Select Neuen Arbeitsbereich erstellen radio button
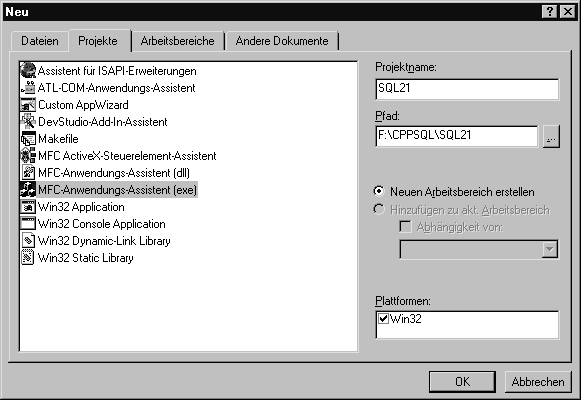This screenshot has height=400, width=581. [379, 191]
